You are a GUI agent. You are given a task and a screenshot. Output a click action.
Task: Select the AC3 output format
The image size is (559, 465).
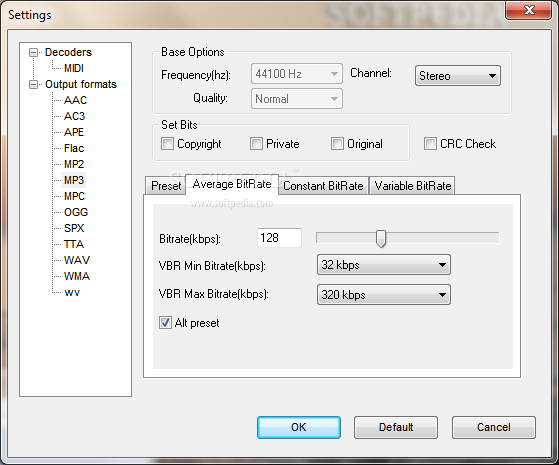coord(75,116)
